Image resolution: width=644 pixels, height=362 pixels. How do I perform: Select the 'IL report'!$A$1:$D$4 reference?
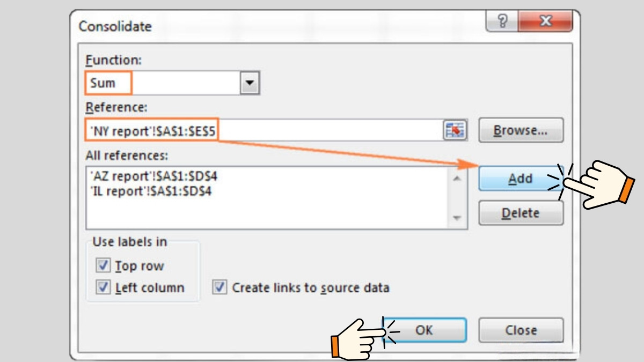pyautogui.click(x=152, y=191)
